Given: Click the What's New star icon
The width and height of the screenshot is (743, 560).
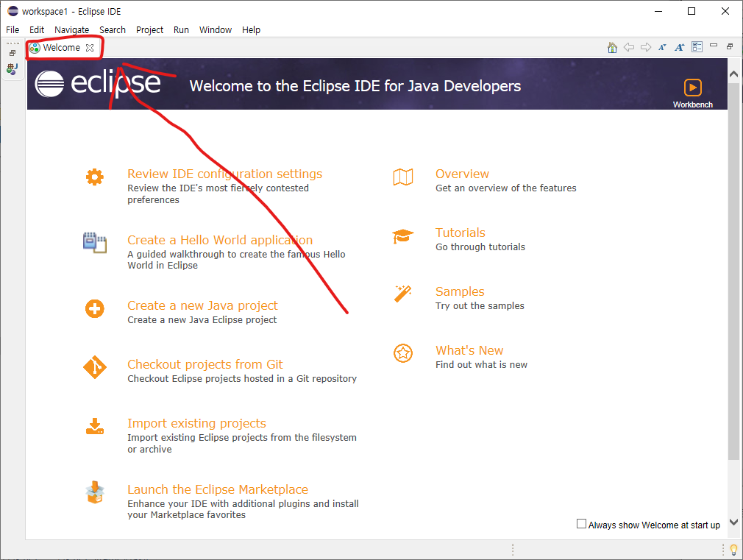Looking at the screenshot, I should click(x=403, y=353).
